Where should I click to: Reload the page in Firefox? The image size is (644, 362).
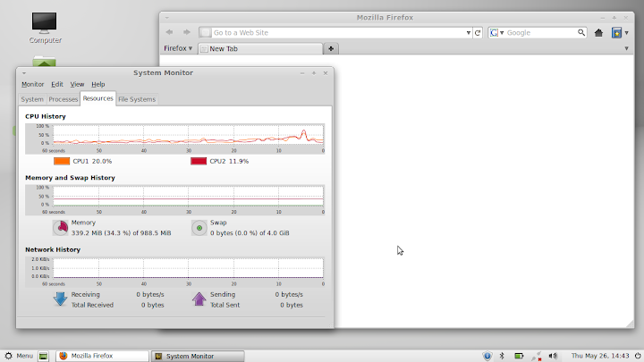pos(478,33)
